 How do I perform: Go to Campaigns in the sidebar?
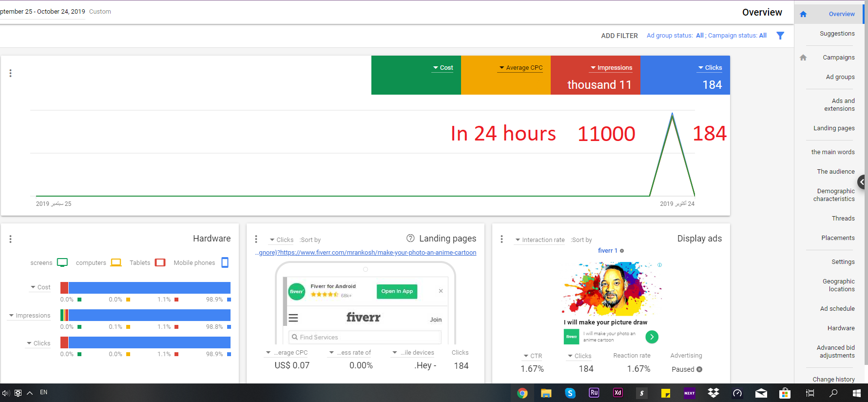coord(838,58)
